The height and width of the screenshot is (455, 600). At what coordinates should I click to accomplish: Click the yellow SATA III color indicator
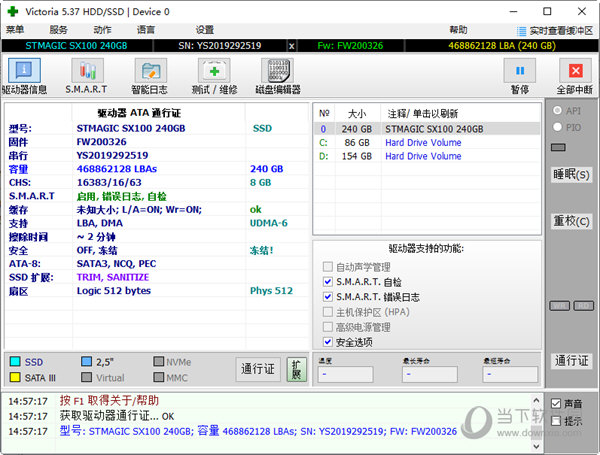[x=15, y=377]
